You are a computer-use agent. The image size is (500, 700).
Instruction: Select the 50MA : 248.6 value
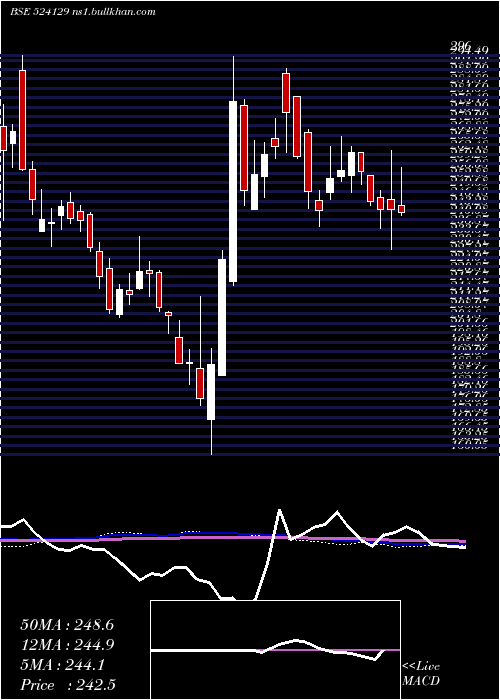67,625
